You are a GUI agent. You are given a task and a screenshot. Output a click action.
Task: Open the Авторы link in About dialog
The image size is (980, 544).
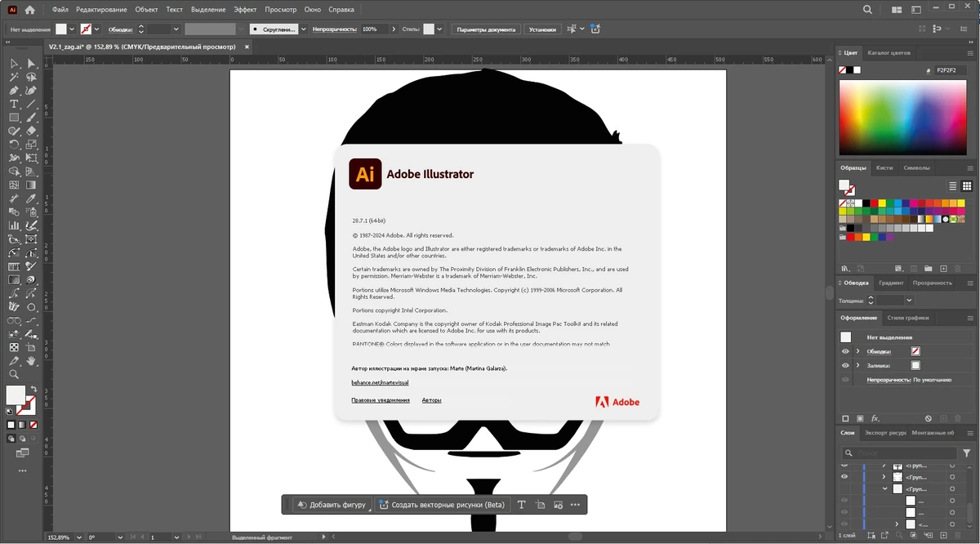(x=431, y=400)
